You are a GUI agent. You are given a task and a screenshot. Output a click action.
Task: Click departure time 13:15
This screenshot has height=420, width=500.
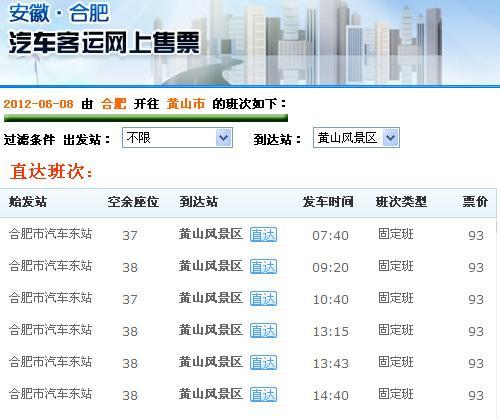pos(330,332)
